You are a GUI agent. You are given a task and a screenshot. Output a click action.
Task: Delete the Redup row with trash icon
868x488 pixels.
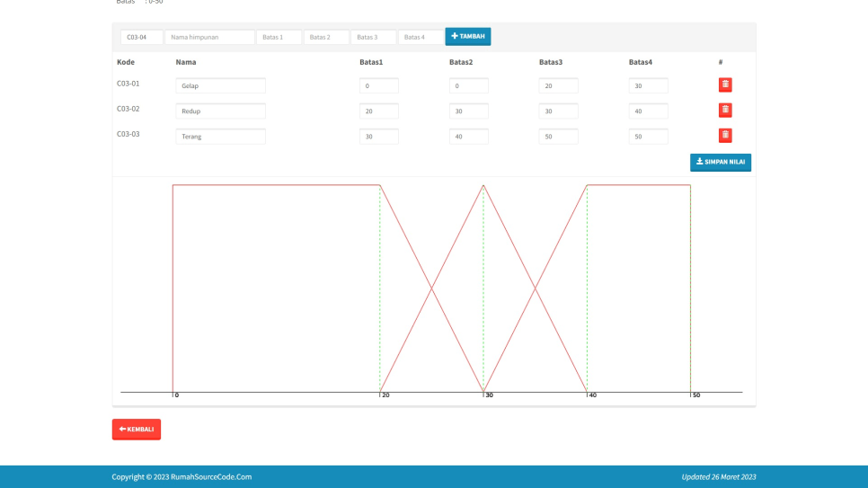[x=725, y=111]
